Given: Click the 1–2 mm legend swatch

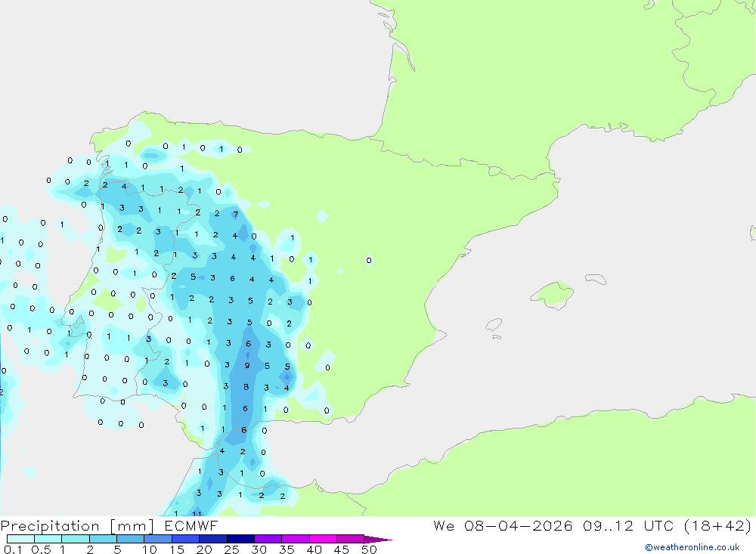Looking at the screenshot, I should [x=76, y=539].
